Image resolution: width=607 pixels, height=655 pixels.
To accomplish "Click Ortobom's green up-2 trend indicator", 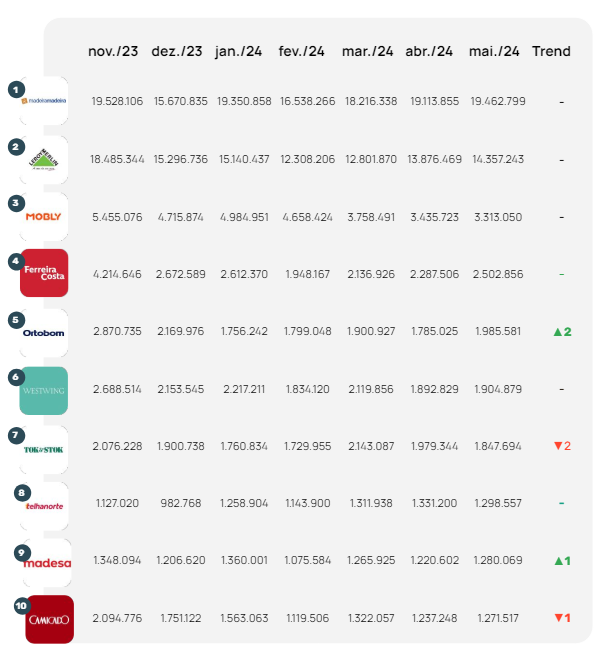I will point(561,331).
